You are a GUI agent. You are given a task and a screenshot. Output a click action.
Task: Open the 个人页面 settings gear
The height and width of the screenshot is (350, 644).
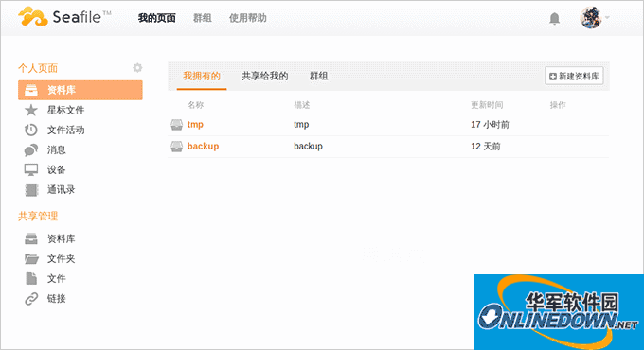(137, 68)
